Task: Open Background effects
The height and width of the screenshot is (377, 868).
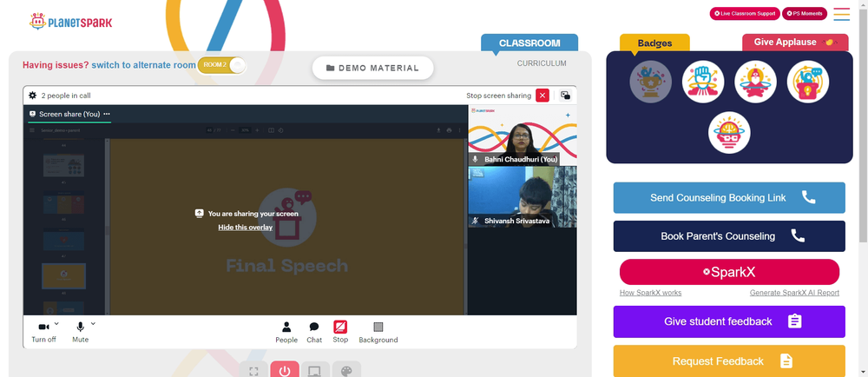Action: point(378,332)
